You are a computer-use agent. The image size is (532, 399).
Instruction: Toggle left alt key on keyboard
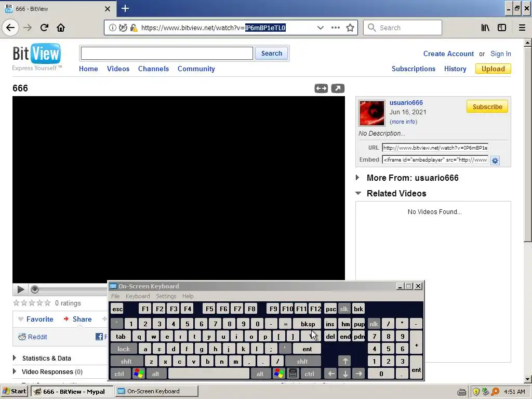[155, 374]
